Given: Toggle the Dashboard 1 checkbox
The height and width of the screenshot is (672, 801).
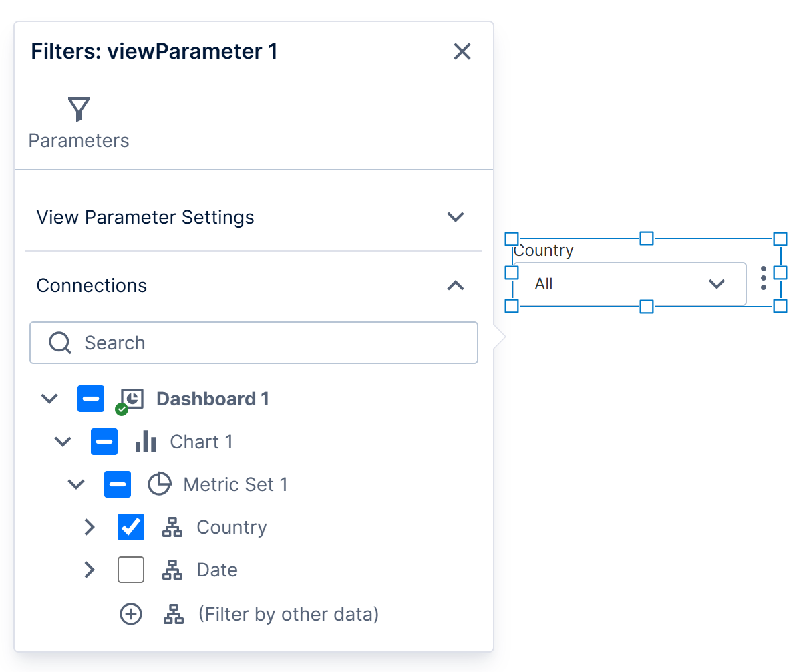Looking at the screenshot, I should (x=91, y=399).
